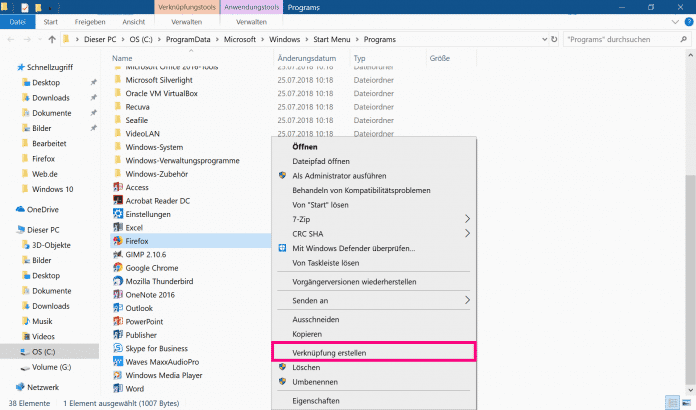This screenshot has height=410, width=696.
Task: Click the OneDrive cloud icon in sidebar
Action: [20, 209]
